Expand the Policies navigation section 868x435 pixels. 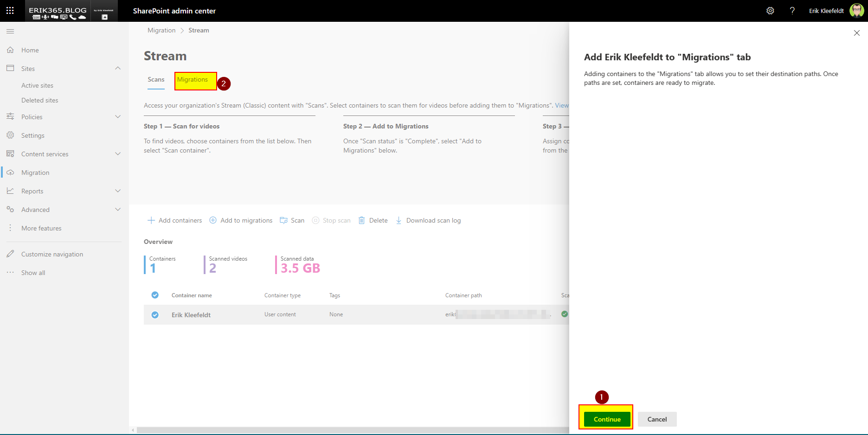[x=118, y=117]
